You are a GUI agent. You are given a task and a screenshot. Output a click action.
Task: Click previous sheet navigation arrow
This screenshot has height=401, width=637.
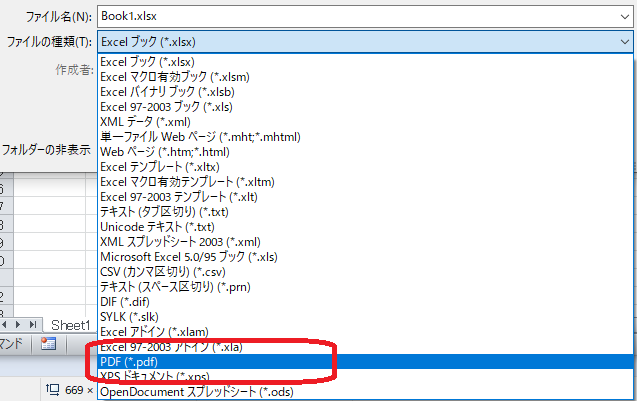4,325
